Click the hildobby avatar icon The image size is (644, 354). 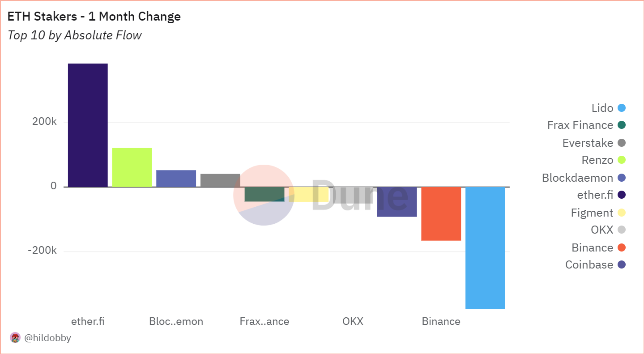click(15, 338)
